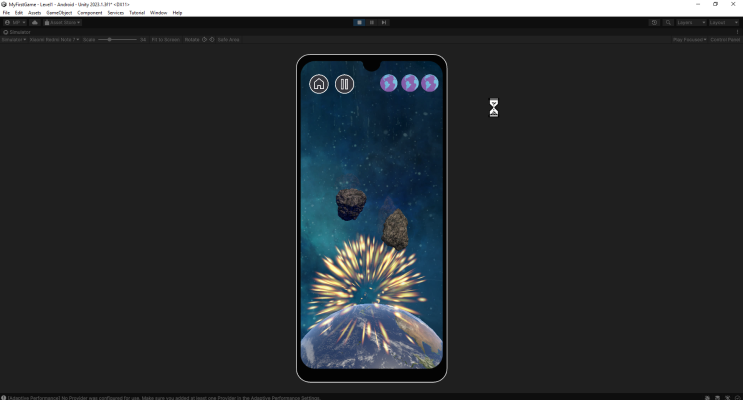The width and height of the screenshot is (743, 400).
Task: Toggle the Play mode button
Action: [x=360, y=22]
